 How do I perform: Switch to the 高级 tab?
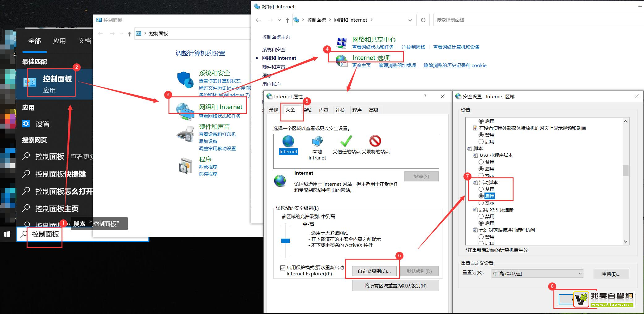tap(373, 110)
